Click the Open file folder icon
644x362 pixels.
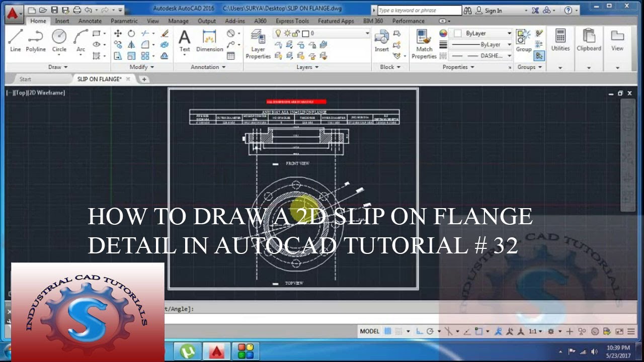pyautogui.click(x=43, y=10)
